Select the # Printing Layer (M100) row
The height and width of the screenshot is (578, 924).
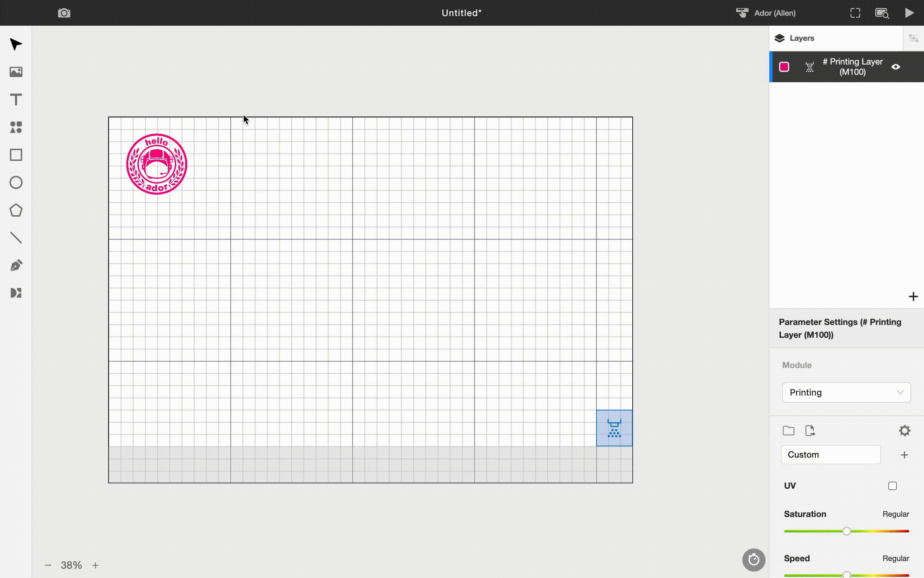pos(847,67)
